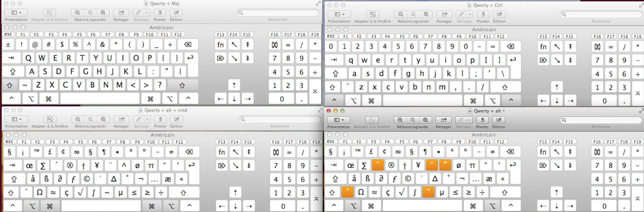Open Présentation menu in Qwerty + Ctrl window
The image size is (644, 212).
(339, 14)
